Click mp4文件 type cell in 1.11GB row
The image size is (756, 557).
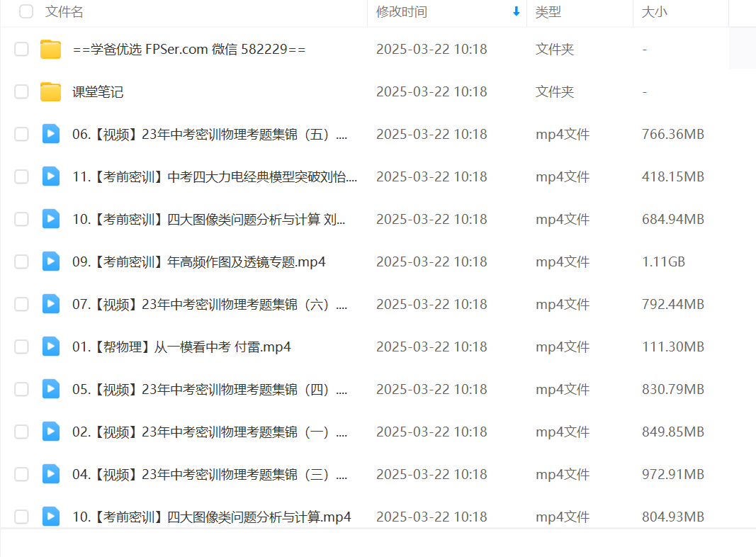click(x=563, y=261)
